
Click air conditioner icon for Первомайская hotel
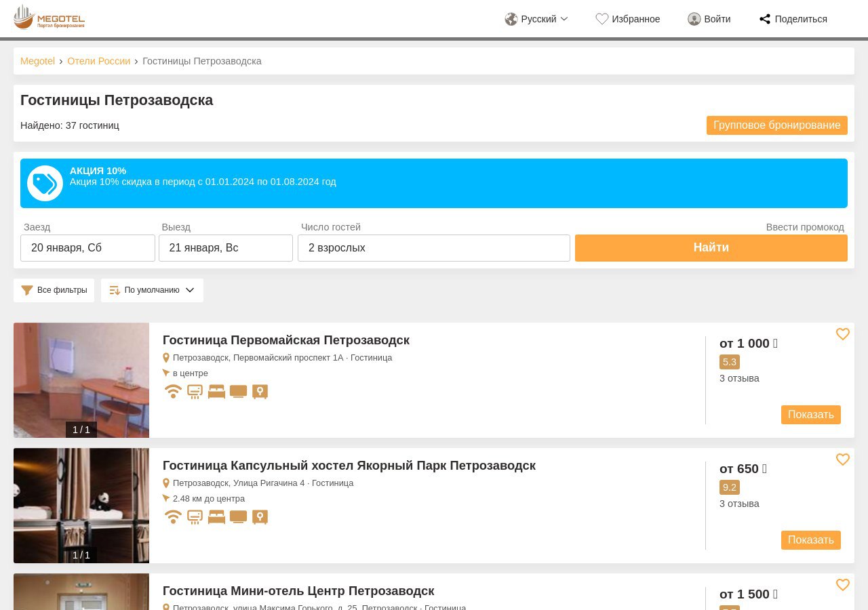coord(195,392)
